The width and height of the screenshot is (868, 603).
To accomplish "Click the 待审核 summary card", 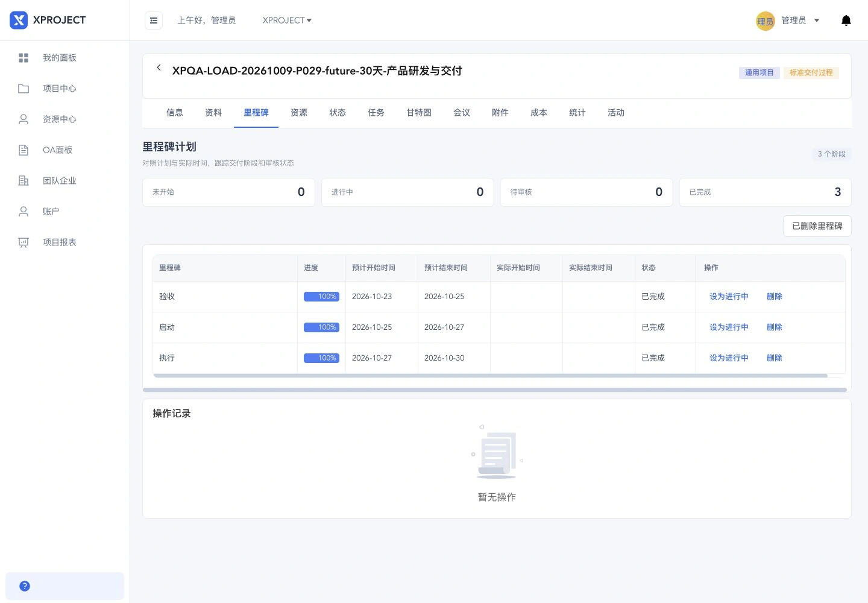I will [587, 192].
